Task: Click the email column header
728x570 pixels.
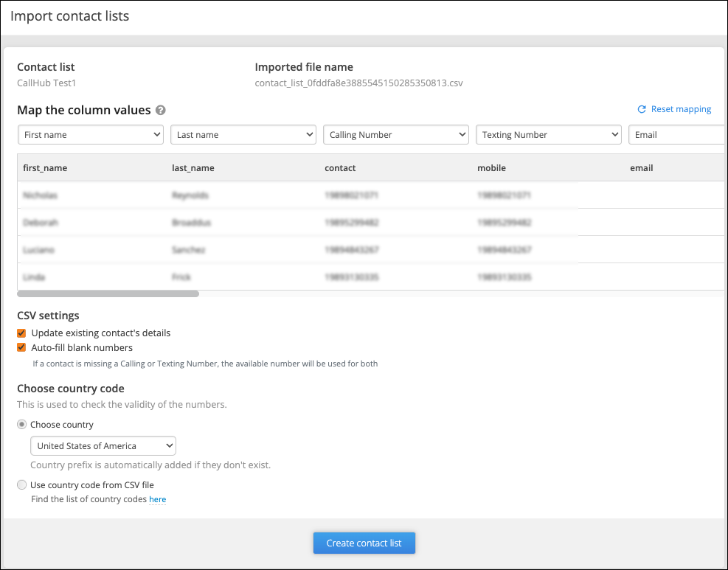Action: [642, 168]
